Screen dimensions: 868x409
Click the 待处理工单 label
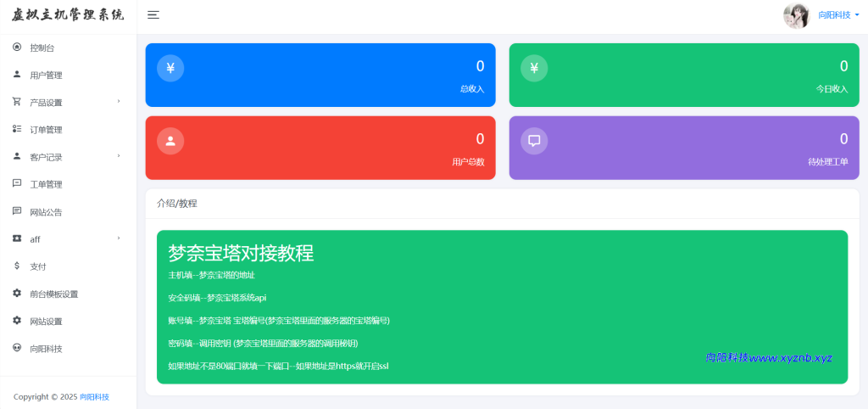[x=828, y=162]
